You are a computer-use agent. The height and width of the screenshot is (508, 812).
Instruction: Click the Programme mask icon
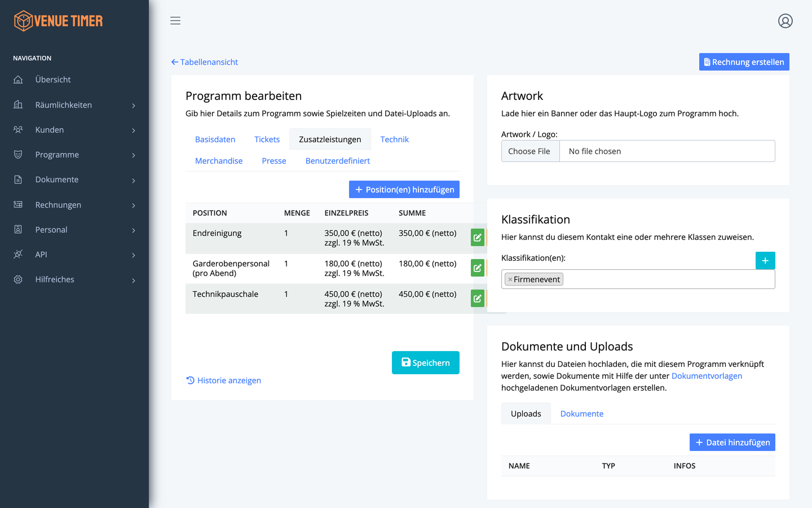tap(18, 155)
